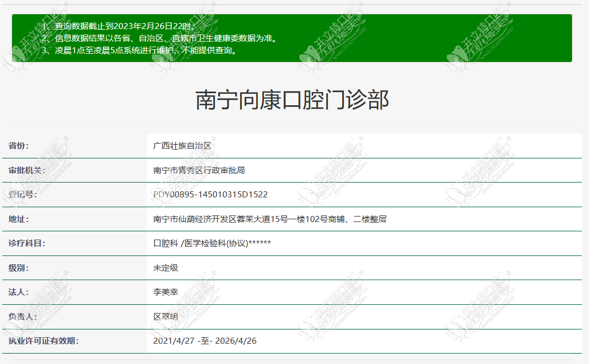The width and height of the screenshot is (589, 364).
Task: Click the 审批机关 label
Action: (x=27, y=170)
